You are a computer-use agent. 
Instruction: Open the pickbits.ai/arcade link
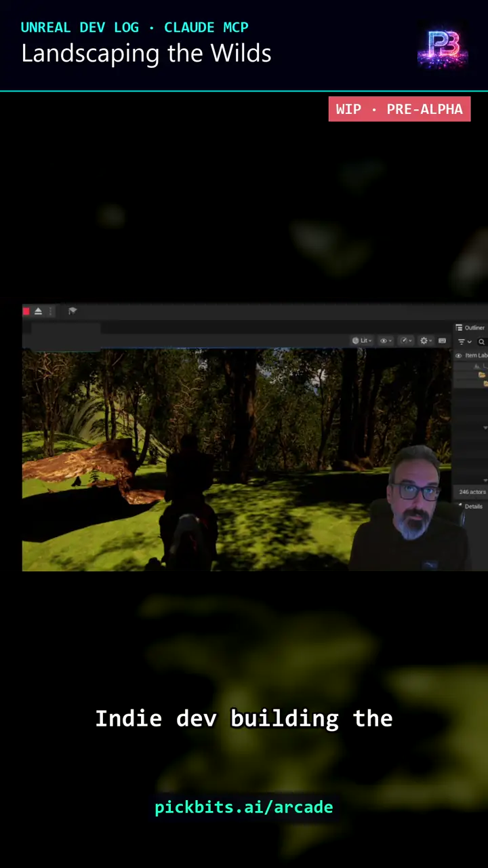(x=244, y=807)
